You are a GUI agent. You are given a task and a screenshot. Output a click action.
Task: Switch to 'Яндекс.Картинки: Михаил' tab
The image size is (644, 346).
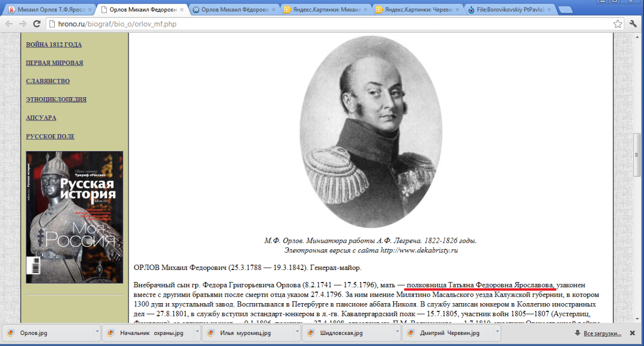coord(327,10)
